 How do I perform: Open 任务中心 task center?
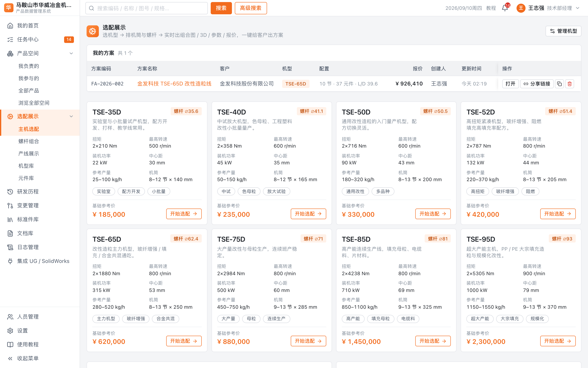(x=40, y=39)
